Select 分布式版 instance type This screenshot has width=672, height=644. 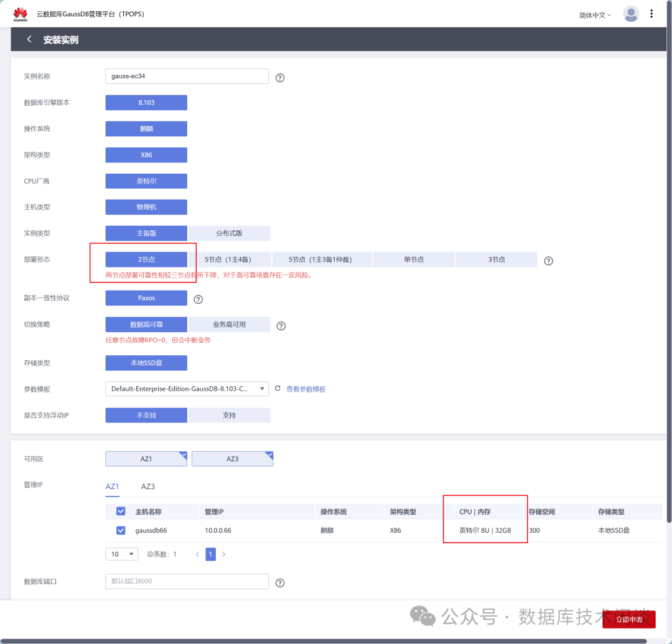click(x=229, y=233)
